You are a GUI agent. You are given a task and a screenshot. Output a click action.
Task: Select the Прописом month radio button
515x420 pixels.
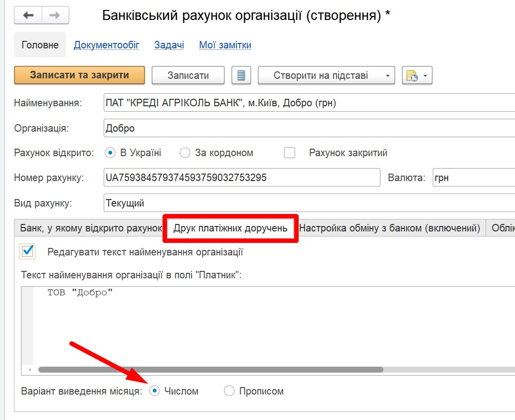[x=229, y=391]
